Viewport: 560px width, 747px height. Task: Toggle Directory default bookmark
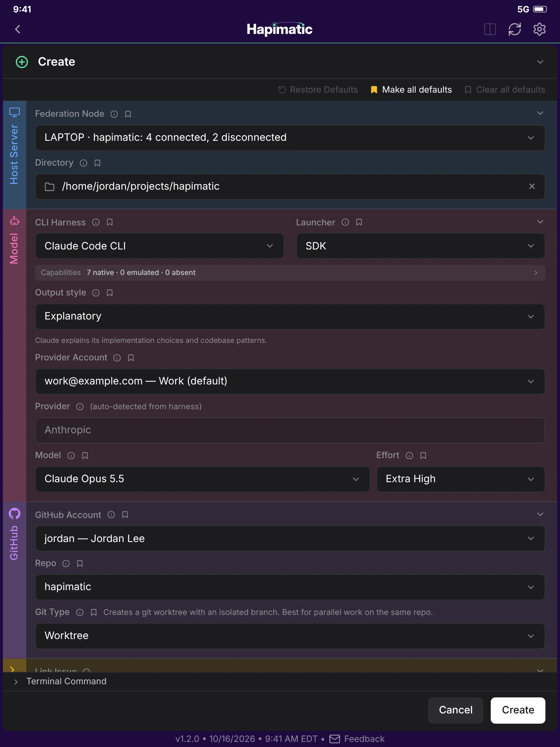[x=97, y=163]
